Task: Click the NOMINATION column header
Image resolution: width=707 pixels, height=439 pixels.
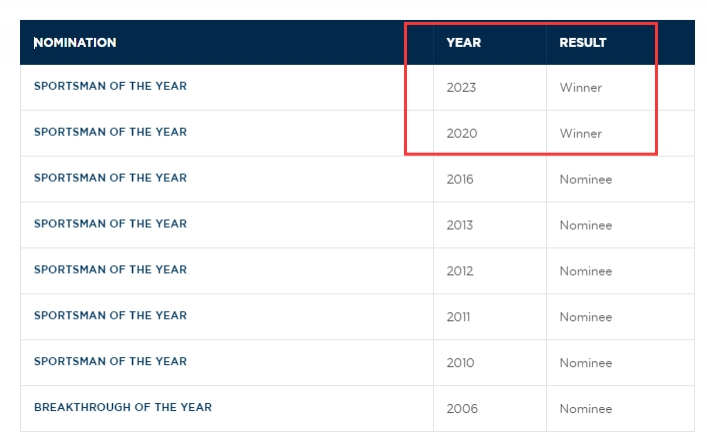Action: [x=75, y=42]
